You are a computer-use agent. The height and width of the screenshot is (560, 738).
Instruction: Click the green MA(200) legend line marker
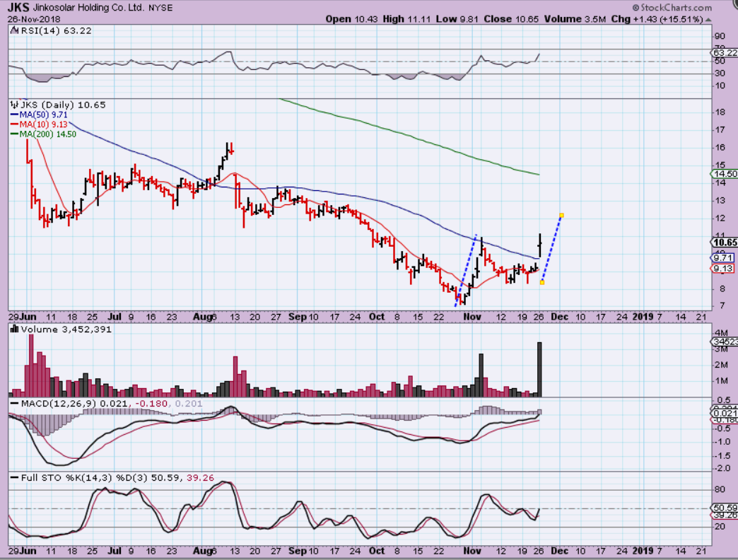(14, 134)
